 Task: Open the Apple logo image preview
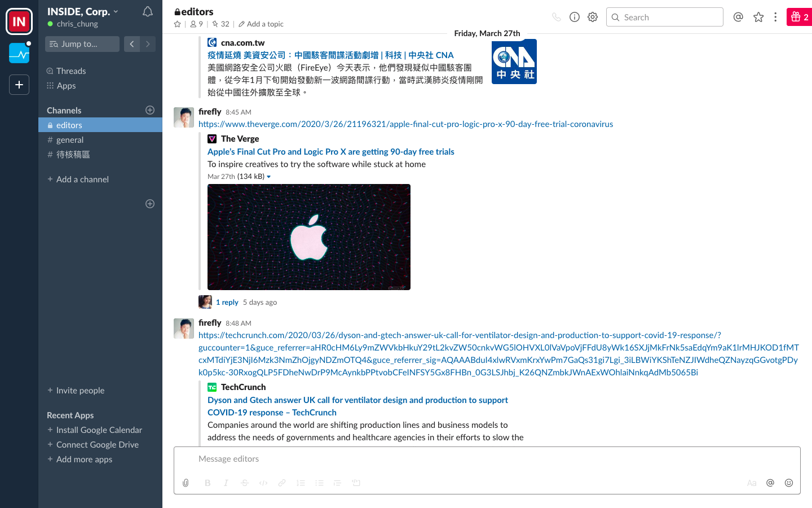click(x=309, y=237)
